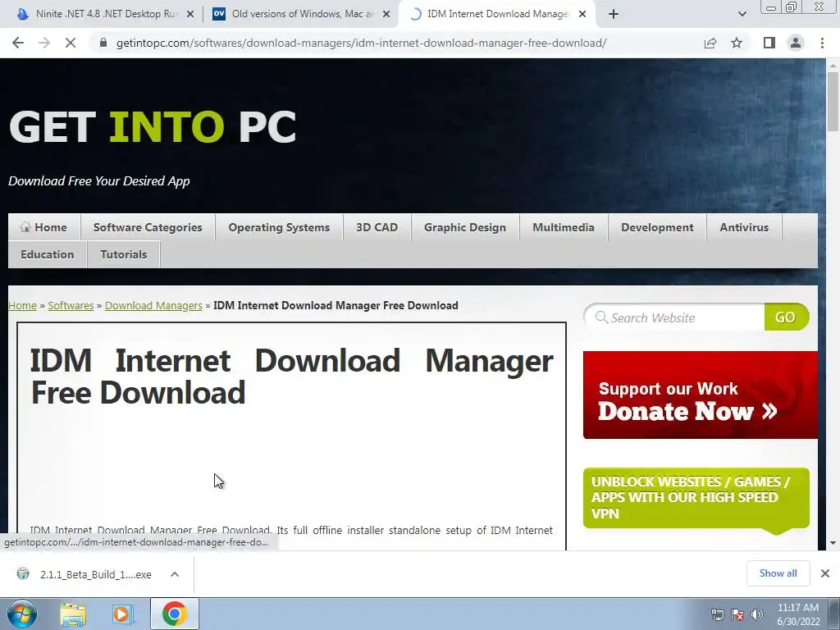Go back to the previous page

[x=18, y=43]
